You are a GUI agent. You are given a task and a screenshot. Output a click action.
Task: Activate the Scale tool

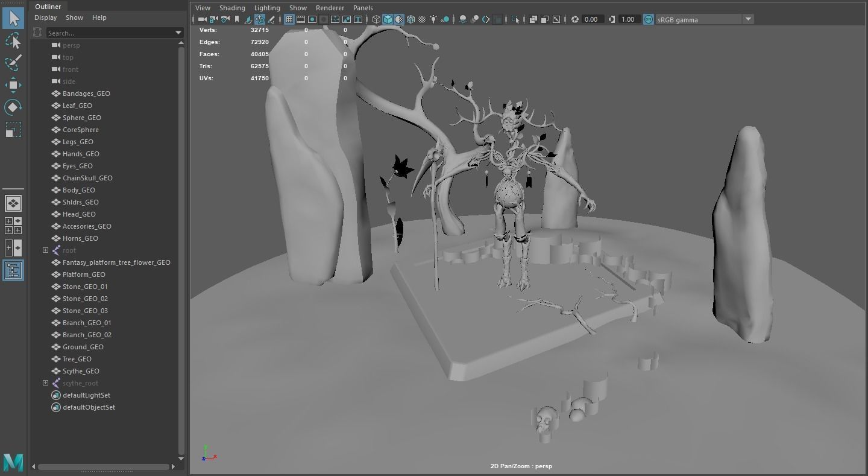pyautogui.click(x=13, y=130)
